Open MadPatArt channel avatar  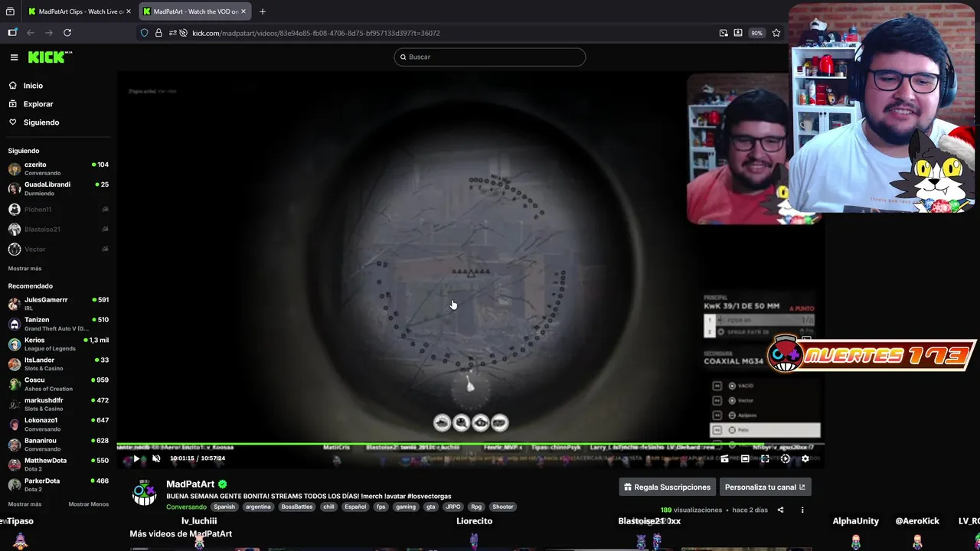click(145, 494)
